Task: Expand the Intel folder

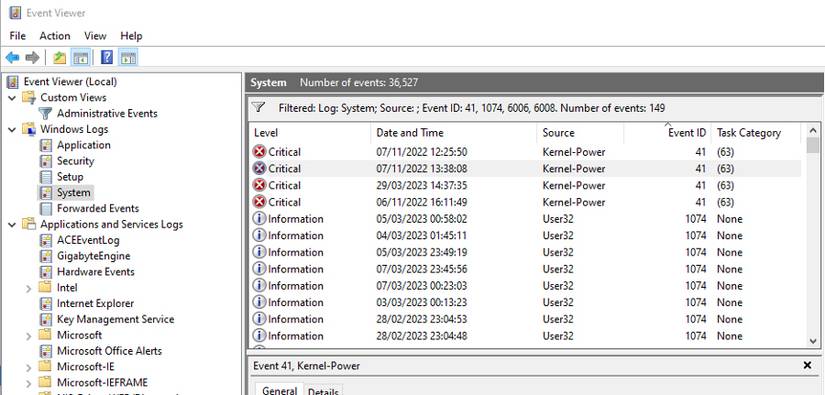Action: [29, 288]
